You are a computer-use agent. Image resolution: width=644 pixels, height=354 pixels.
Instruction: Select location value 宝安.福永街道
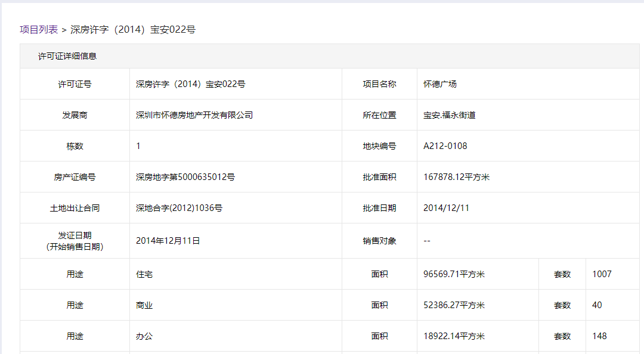coord(450,115)
